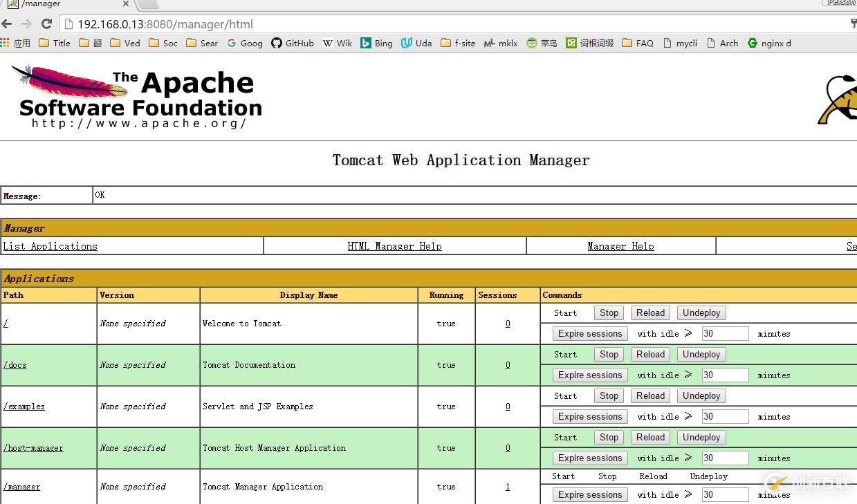Open the f-site bookmark folder

(x=458, y=43)
